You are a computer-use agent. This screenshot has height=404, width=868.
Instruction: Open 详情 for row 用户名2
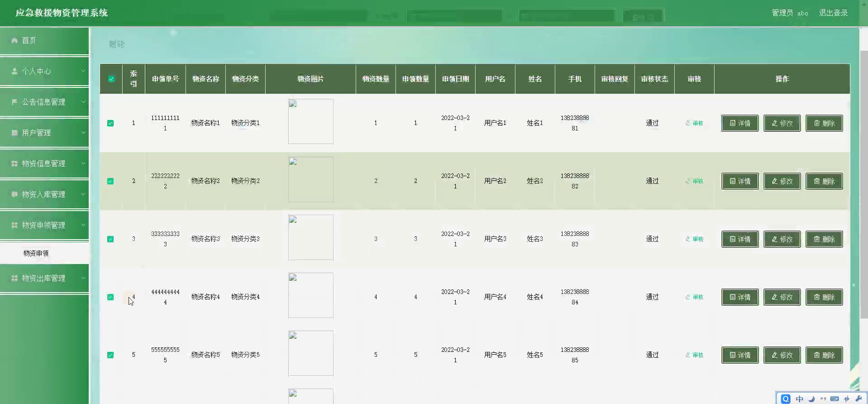740,181
